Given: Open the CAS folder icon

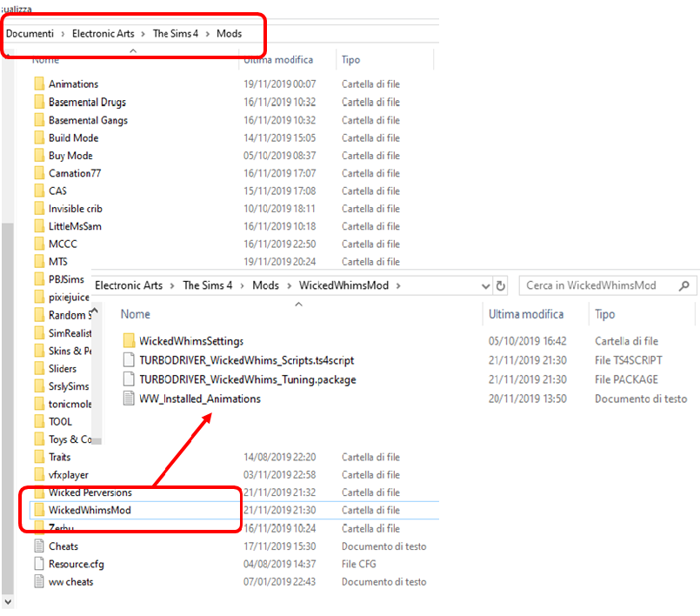Looking at the screenshot, I should click(39, 191).
